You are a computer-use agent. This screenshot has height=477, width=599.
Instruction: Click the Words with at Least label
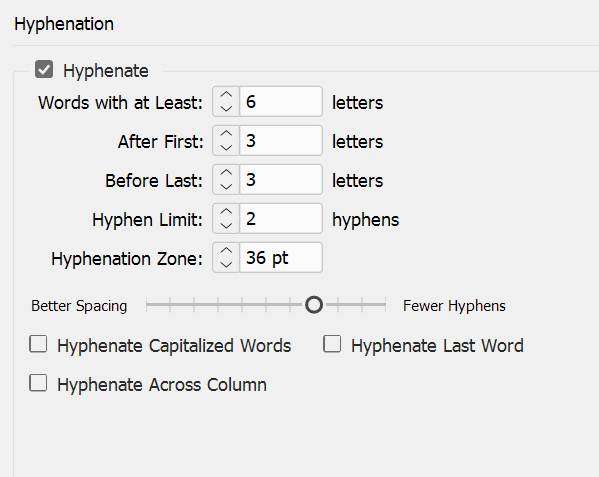(x=120, y=103)
